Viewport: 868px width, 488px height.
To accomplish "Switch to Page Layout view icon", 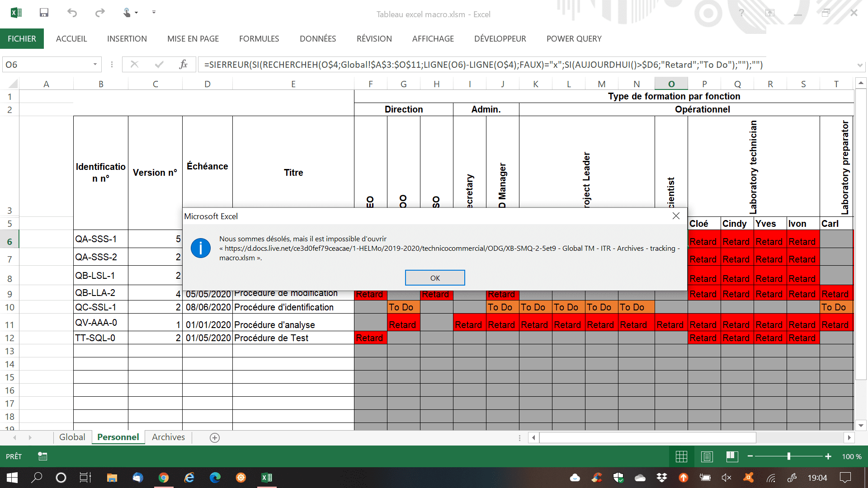I will [707, 457].
